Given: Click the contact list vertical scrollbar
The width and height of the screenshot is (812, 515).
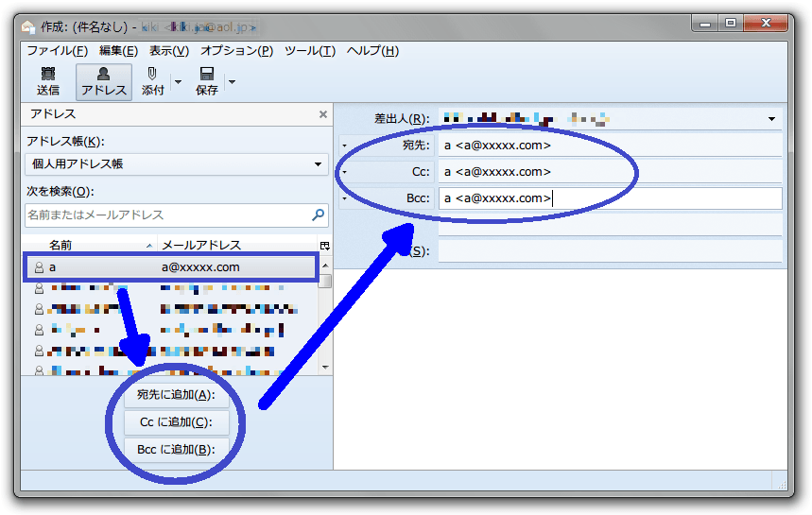Looking at the screenshot, I should [325, 321].
